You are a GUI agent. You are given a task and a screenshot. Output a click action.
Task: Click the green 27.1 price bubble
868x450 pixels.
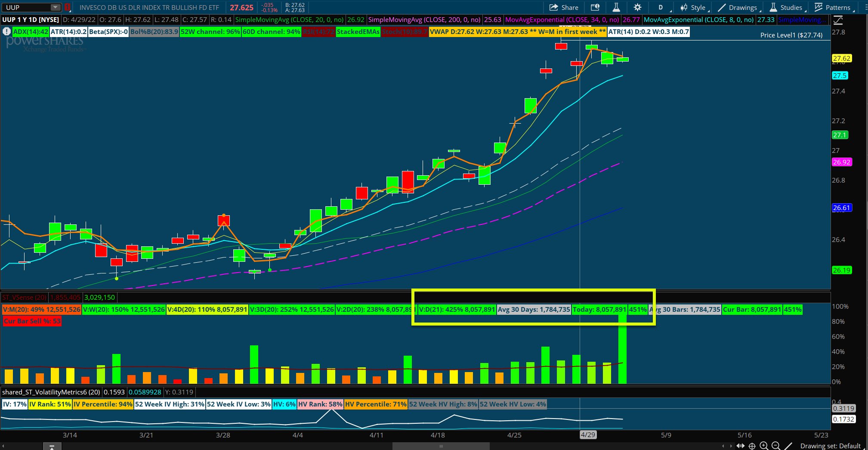(839, 135)
